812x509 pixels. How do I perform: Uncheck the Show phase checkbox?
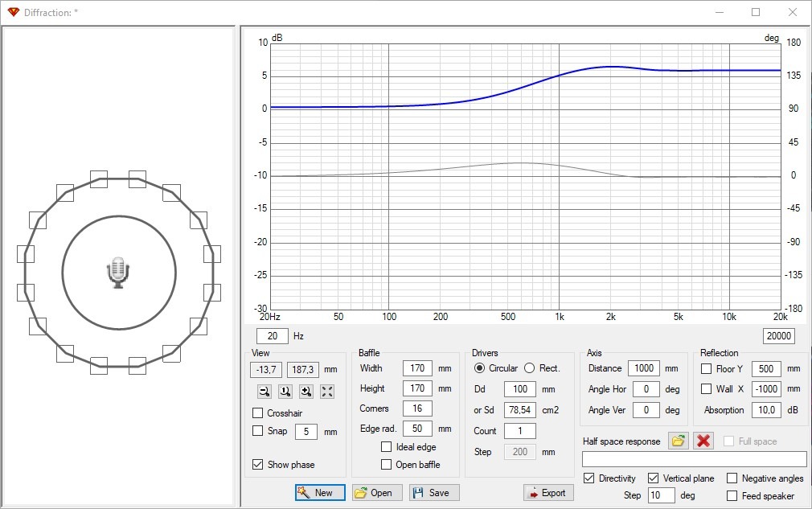tap(257, 464)
